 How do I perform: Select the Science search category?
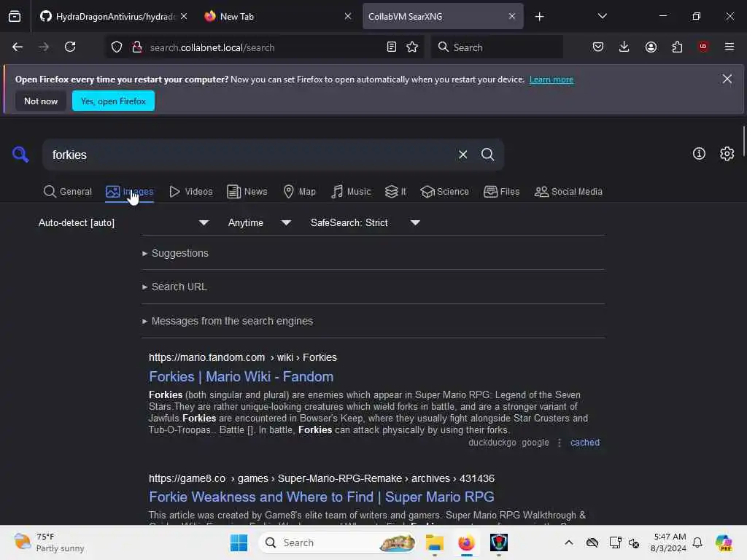pos(444,192)
